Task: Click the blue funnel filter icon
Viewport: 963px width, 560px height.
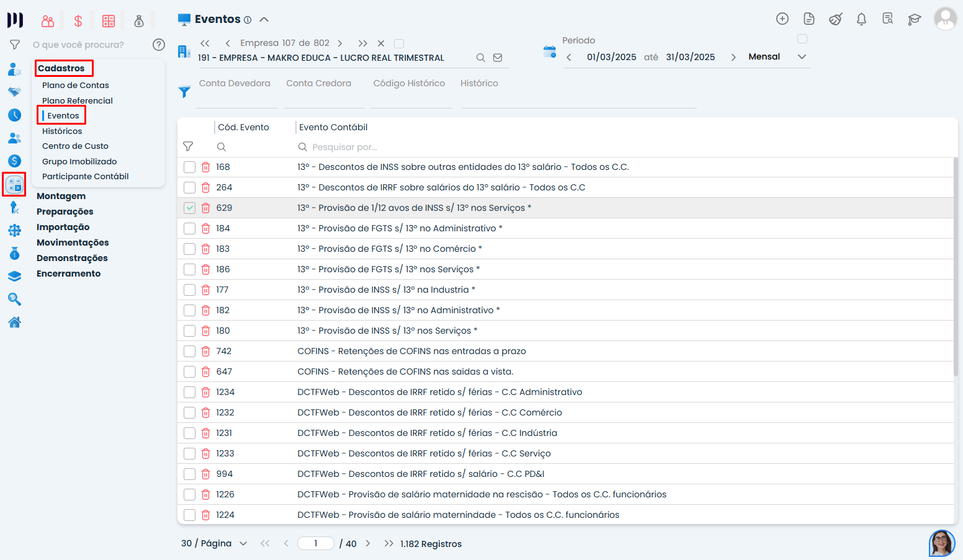Action: click(184, 92)
